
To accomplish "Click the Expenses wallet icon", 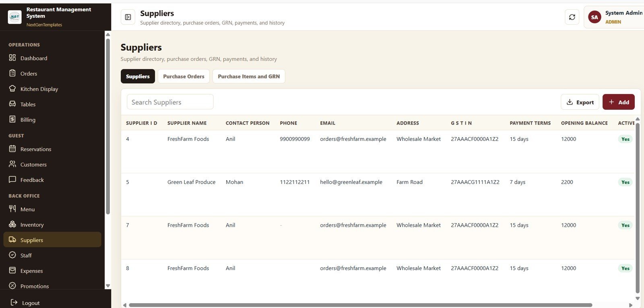I will click(12, 270).
